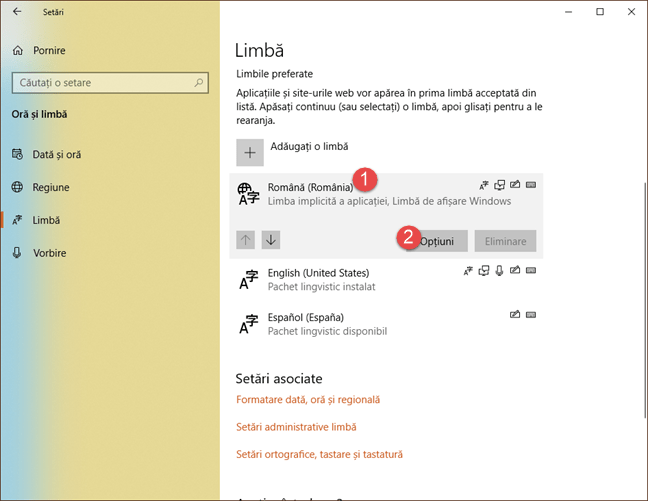Click handwriting icon in Español row
Screen dimensions: 648x501
click(515, 315)
